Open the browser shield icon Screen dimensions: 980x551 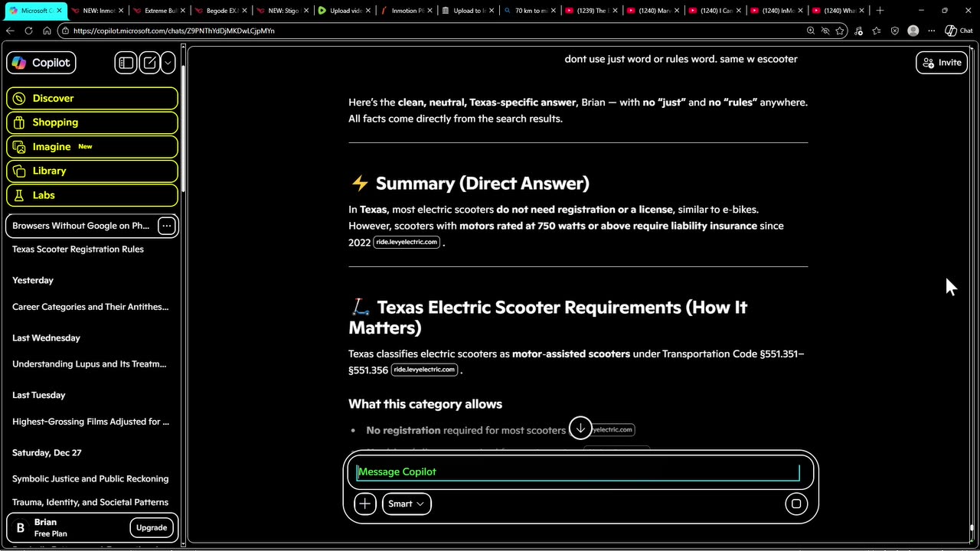(x=895, y=31)
